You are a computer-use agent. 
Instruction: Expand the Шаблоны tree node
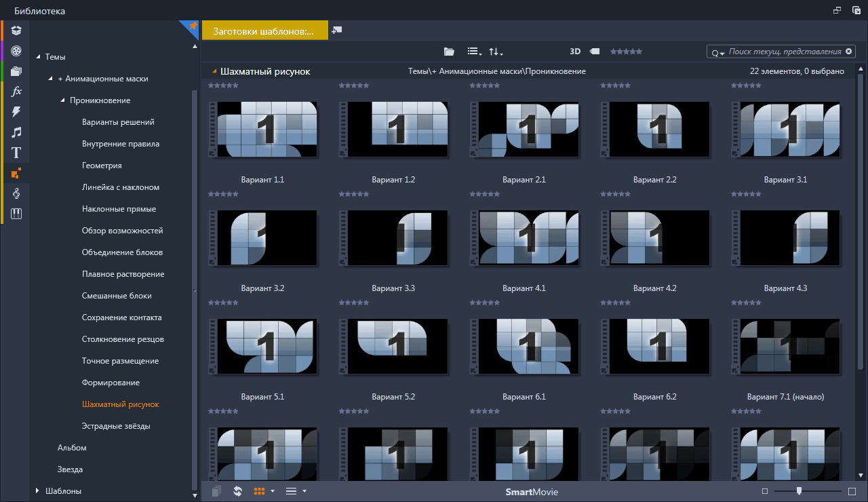pyautogui.click(x=38, y=490)
